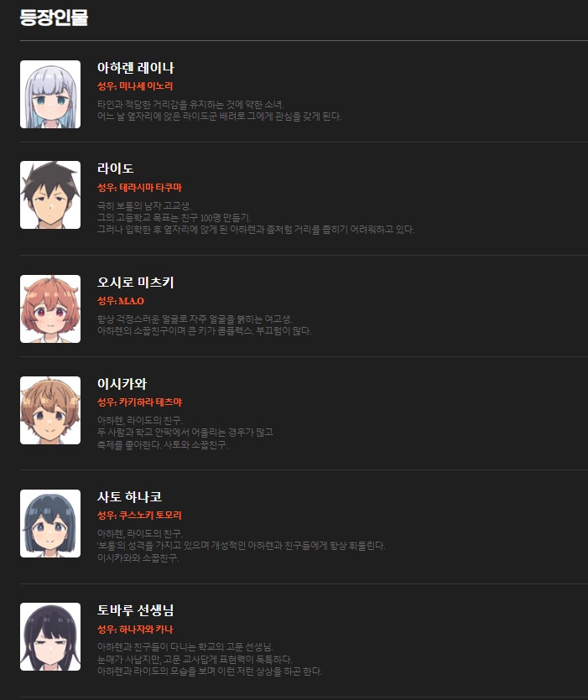Click Ishikawa's brown-haired portrait
The height and width of the screenshot is (700, 588).
(x=50, y=410)
